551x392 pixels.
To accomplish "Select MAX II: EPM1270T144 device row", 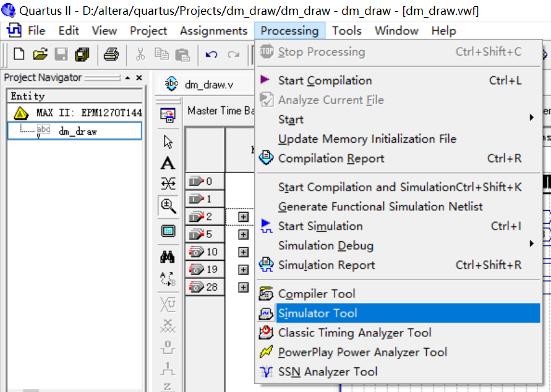I will [x=74, y=113].
